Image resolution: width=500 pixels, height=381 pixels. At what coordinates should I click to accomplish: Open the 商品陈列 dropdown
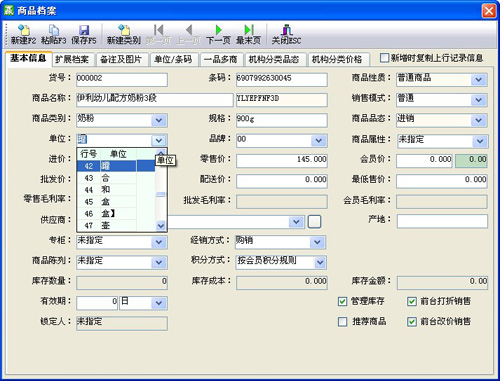point(159,262)
